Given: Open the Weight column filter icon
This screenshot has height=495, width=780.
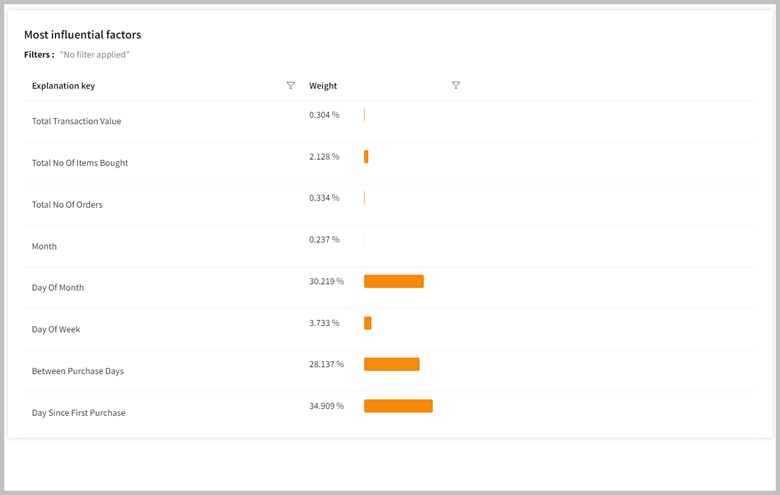Looking at the screenshot, I should click(x=456, y=86).
